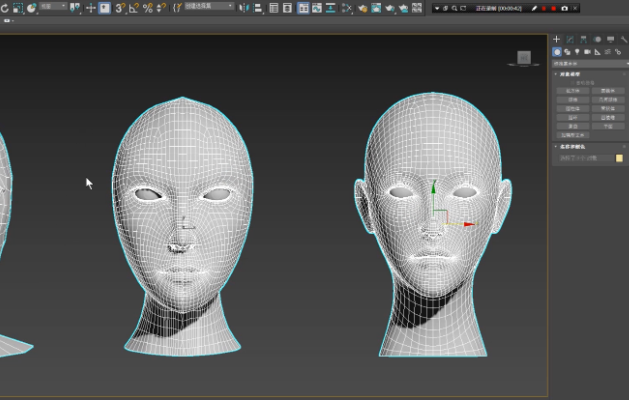Screen dimensions: 629x400
Task: Click the pen annotation icon in recorder
Action: tap(534, 8)
